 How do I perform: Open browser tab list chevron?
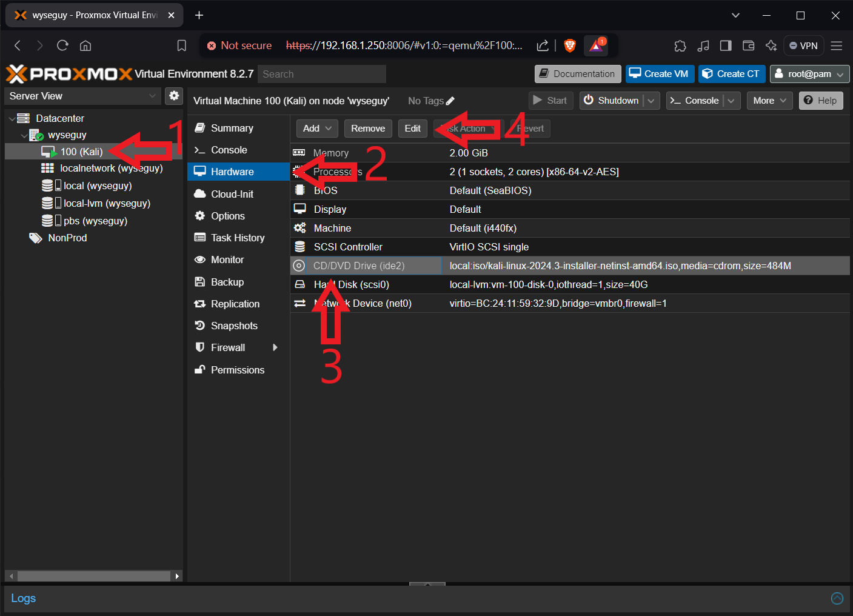point(735,15)
